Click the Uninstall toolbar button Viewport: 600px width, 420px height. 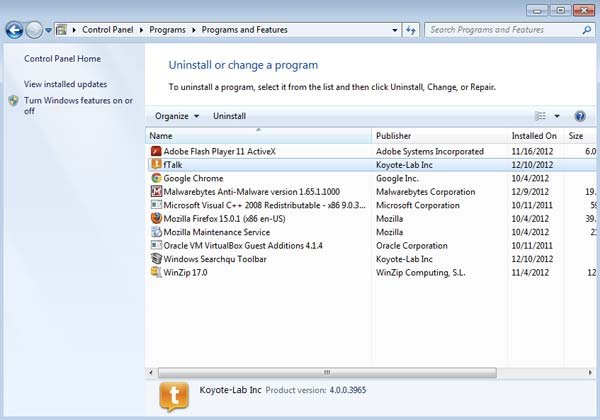point(230,116)
